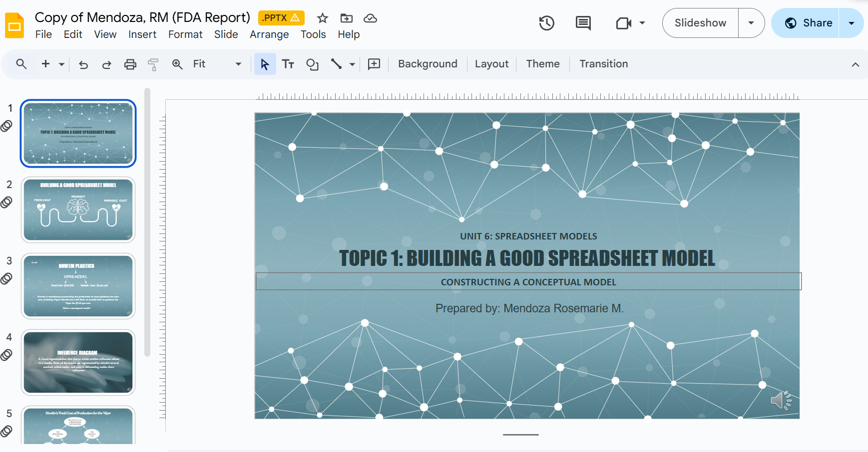
Task: Click the Layout button
Action: 491,64
